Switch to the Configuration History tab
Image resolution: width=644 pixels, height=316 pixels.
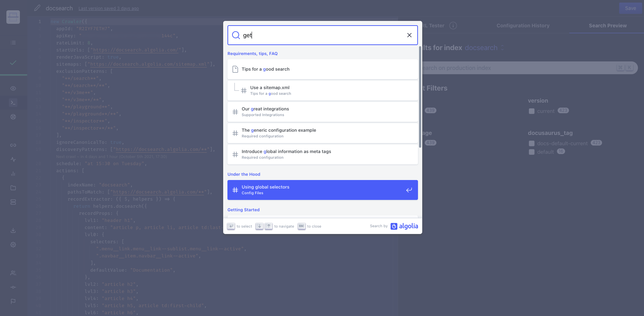tap(523, 26)
